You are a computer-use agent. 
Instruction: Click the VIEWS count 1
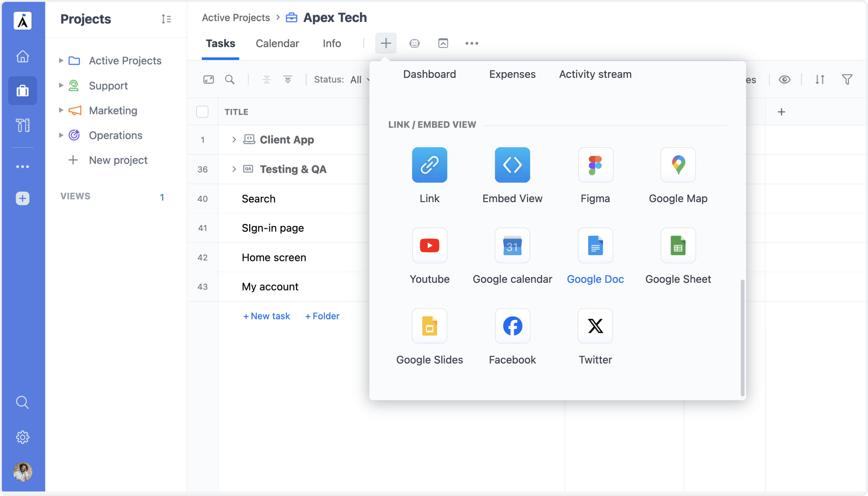[x=162, y=197]
